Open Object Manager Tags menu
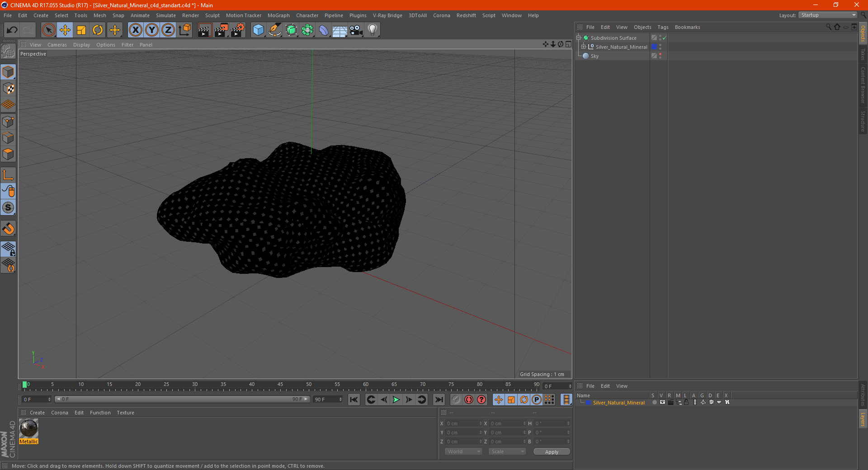This screenshot has width=868, height=470. pos(663,27)
